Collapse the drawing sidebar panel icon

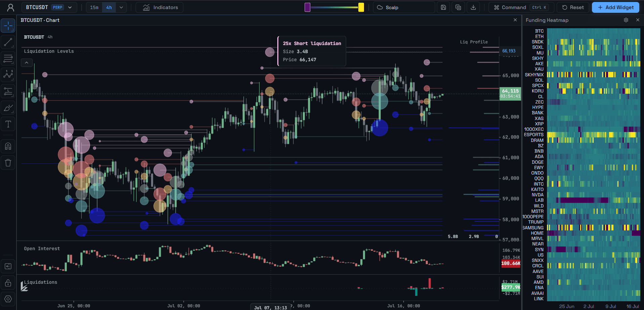click(8, 266)
